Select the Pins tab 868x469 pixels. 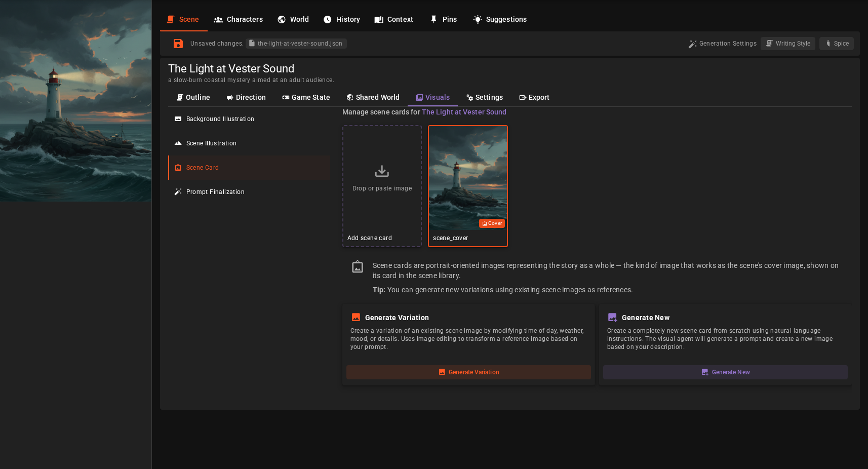click(x=444, y=19)
